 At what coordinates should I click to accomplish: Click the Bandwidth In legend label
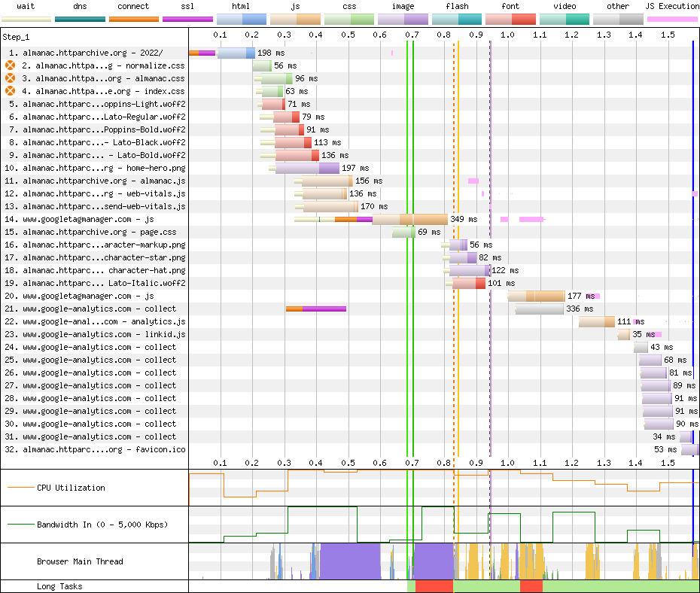point(102,525)
